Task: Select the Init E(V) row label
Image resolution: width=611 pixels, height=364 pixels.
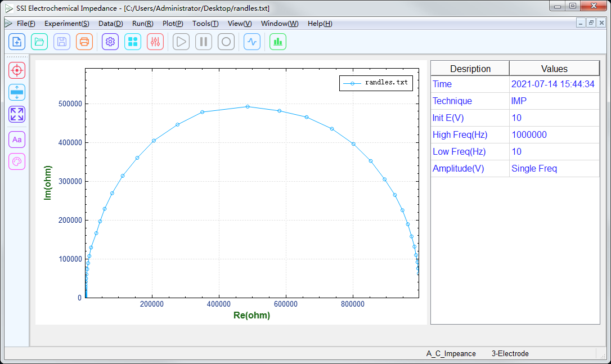Action: [470, 118]
